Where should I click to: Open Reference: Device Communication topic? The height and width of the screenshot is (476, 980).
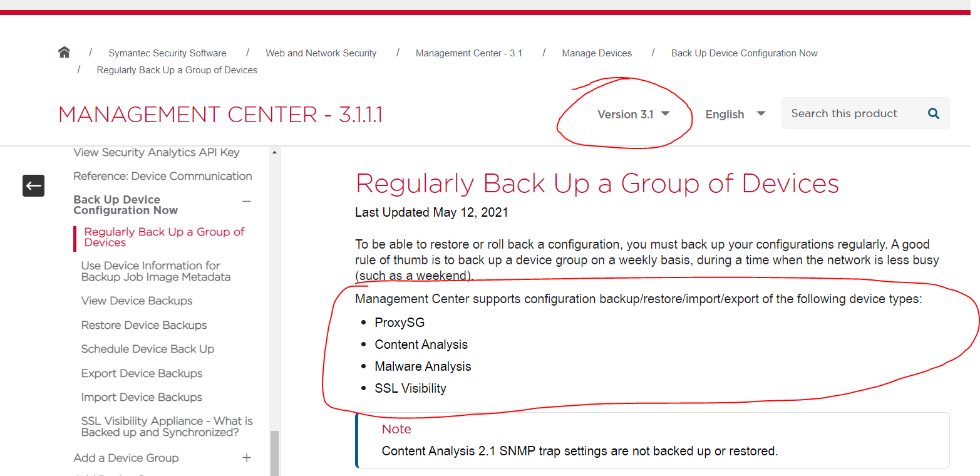[163, 176]
